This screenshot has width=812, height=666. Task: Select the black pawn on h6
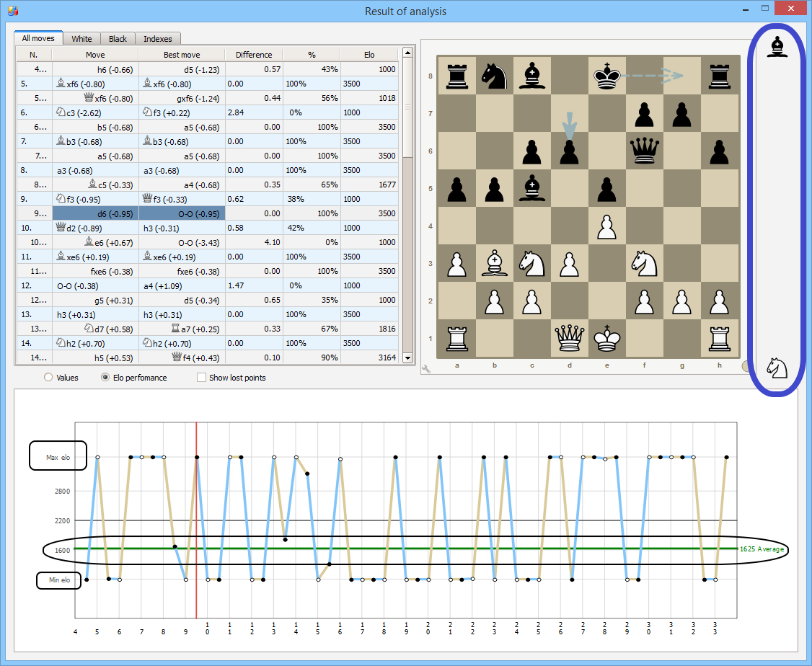point(719,152)
